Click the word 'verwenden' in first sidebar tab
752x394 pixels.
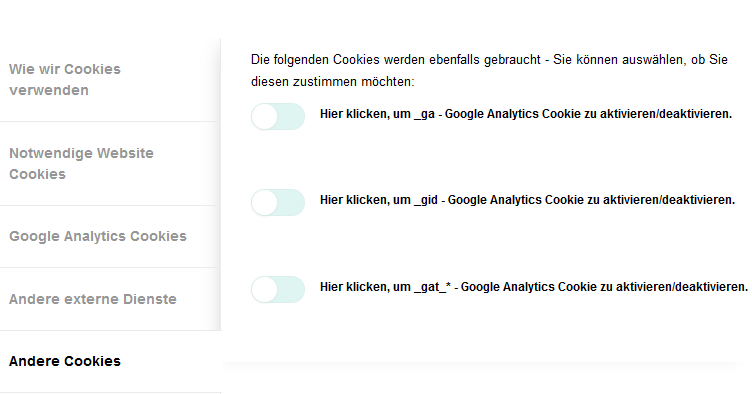click(49, 90)
